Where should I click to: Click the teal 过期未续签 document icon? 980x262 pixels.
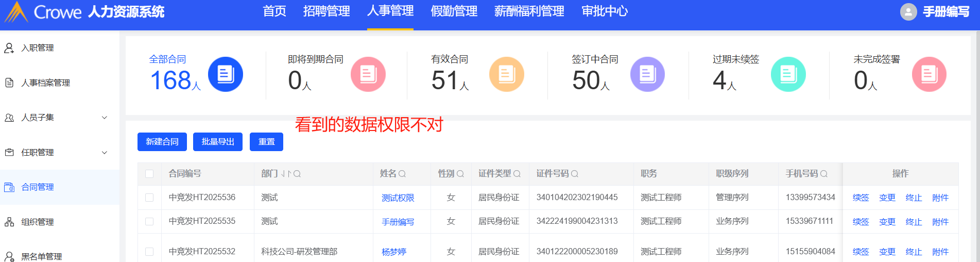coord(788,74)
